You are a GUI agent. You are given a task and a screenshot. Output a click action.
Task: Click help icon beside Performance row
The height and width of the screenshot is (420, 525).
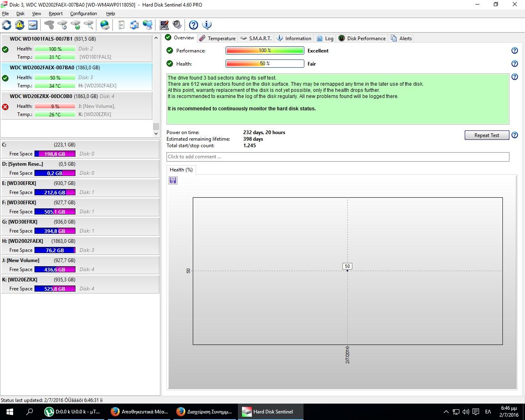click(515, 50)
